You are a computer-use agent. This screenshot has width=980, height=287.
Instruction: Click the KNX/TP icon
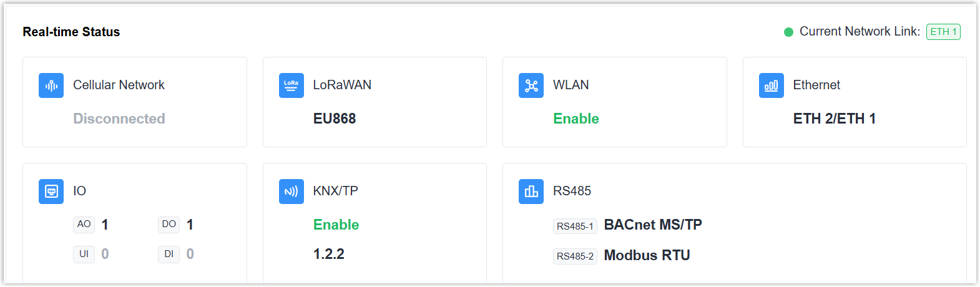pyautogui.click(x=291, y=192)
